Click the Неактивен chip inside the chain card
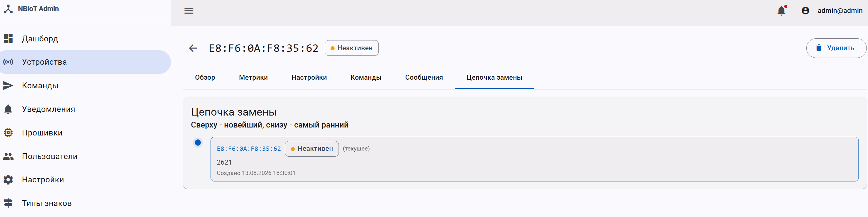Viewport: 868px width, 217px height. point(312,149)
